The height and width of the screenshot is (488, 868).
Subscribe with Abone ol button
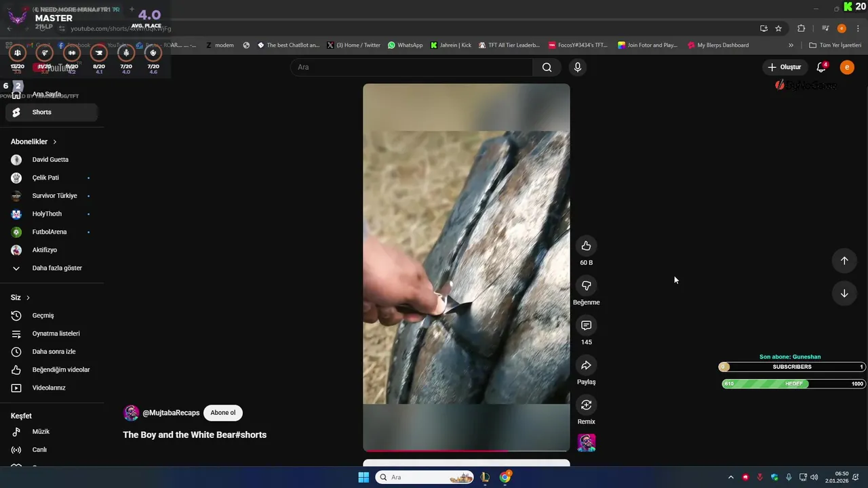[x=222, y=413]
